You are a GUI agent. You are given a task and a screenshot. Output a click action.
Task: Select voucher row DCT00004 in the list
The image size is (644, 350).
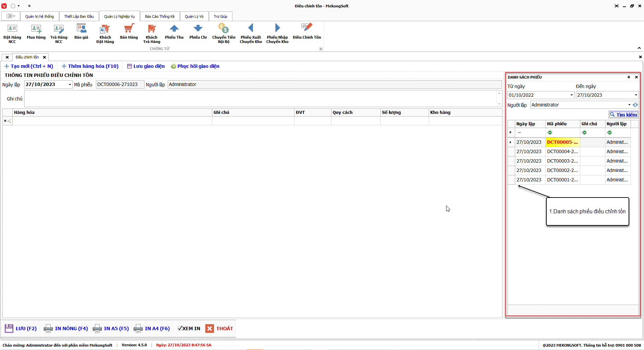[569, 151]
